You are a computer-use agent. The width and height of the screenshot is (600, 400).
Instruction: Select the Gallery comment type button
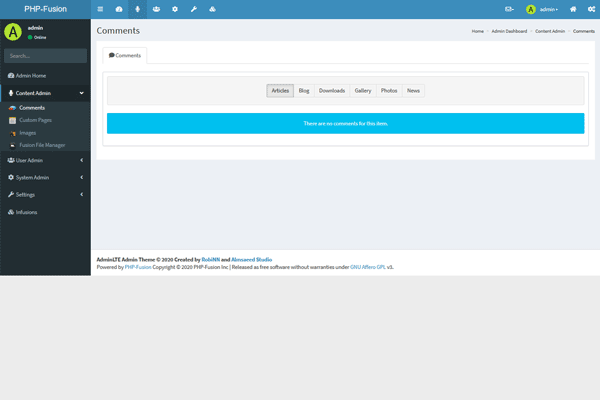click(363, 91)
